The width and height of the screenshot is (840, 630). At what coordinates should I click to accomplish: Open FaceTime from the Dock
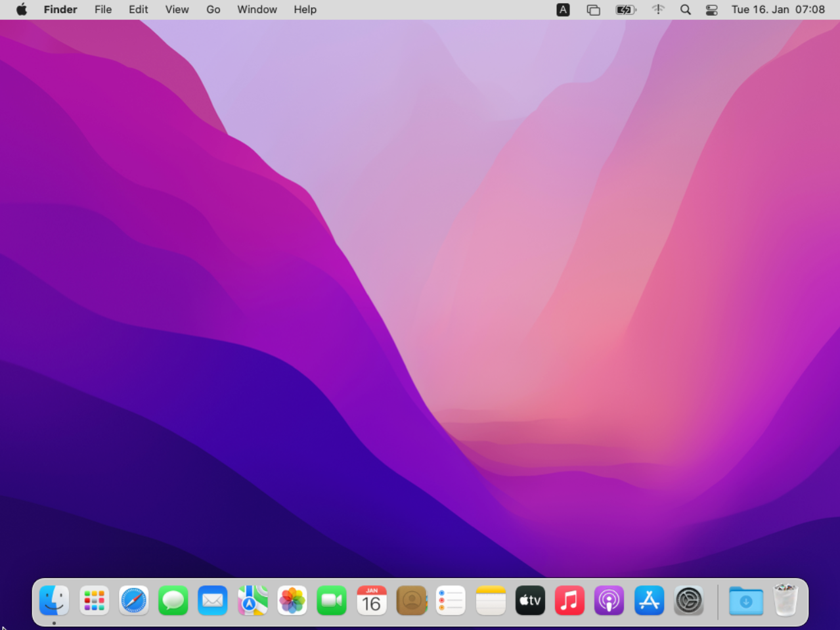tap(332, 600)
